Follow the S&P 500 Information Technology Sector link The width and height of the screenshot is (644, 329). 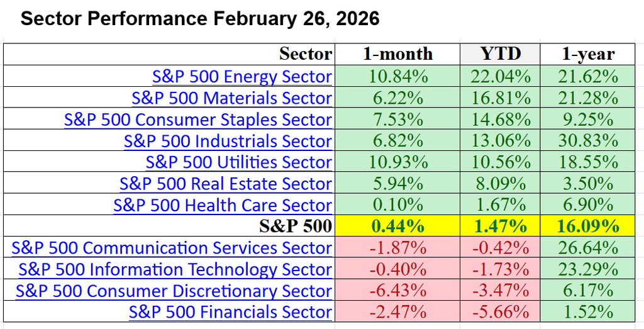pos(175,269)
